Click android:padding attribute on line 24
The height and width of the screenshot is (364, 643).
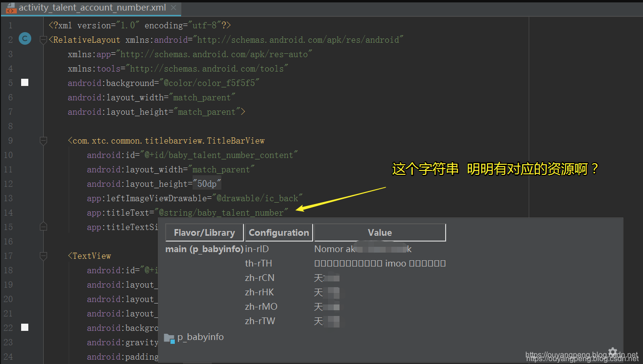tap(122, 356)
